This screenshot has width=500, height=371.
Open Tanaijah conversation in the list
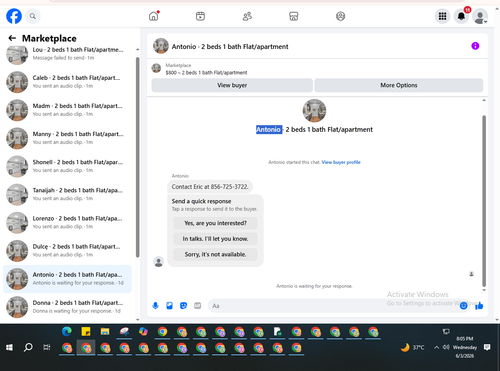(x=68, y=194)
